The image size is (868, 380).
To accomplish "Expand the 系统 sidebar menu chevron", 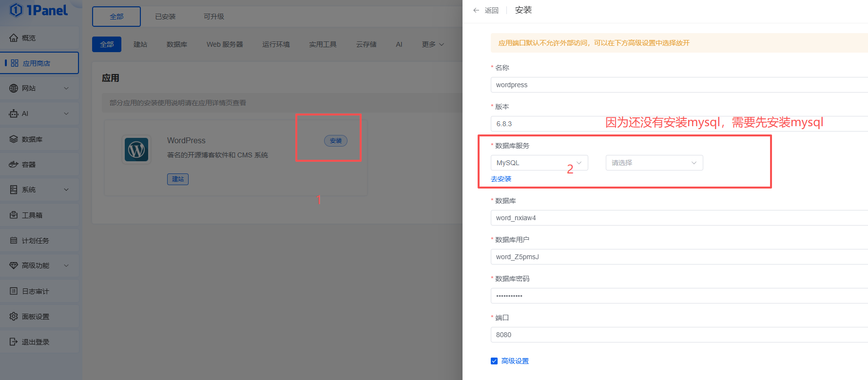I will click(x=66, y=190).
